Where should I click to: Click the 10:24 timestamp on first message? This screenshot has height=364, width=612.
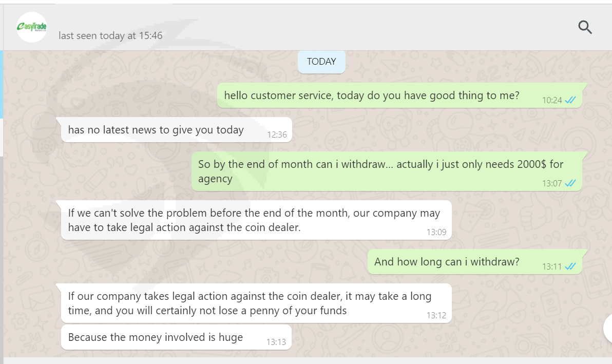coord(552,100)
